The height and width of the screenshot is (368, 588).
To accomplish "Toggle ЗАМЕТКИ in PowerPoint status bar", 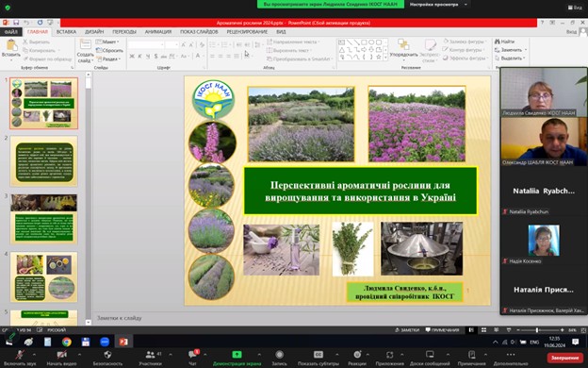I will 407,330.
